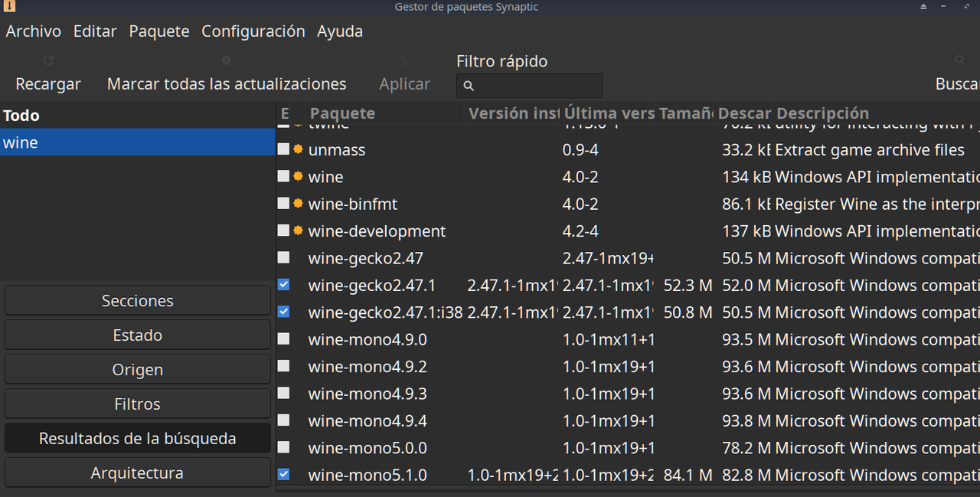Toggle the wine-mono5.0.0 checkbox
The image size is (980, 497).
click(x=283, y=447)
